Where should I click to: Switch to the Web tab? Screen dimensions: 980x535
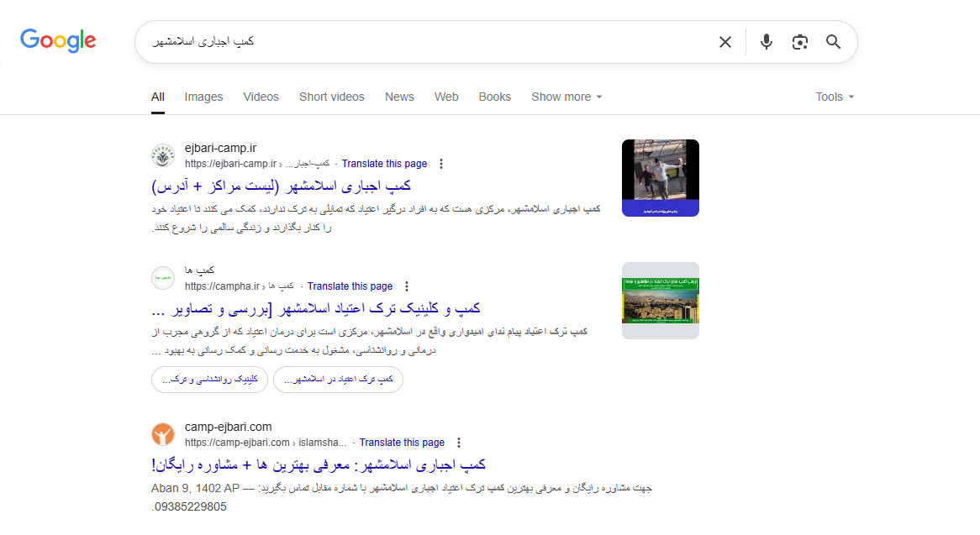coord(446,97)
